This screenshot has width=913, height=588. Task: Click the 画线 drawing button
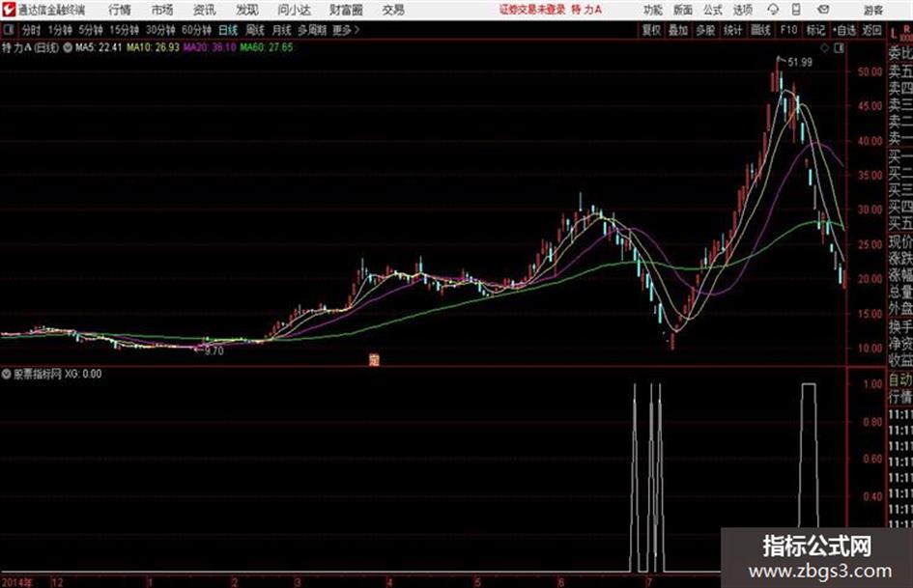click(760, 30)
